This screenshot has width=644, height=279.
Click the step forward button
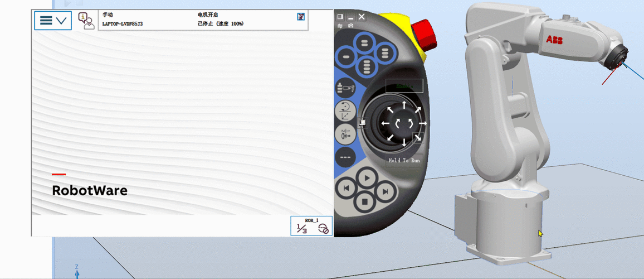(386, 191)
